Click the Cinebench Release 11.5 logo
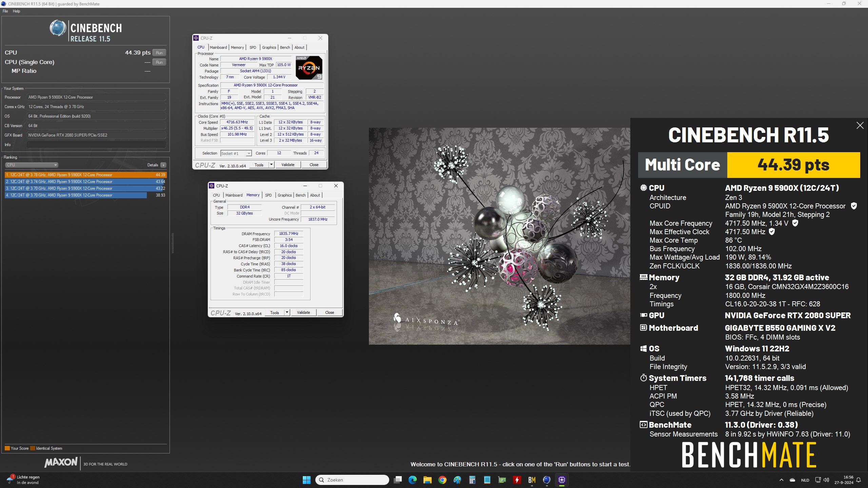Image resolution: width=868 pixels, height=488 pixels. [86, 31]
